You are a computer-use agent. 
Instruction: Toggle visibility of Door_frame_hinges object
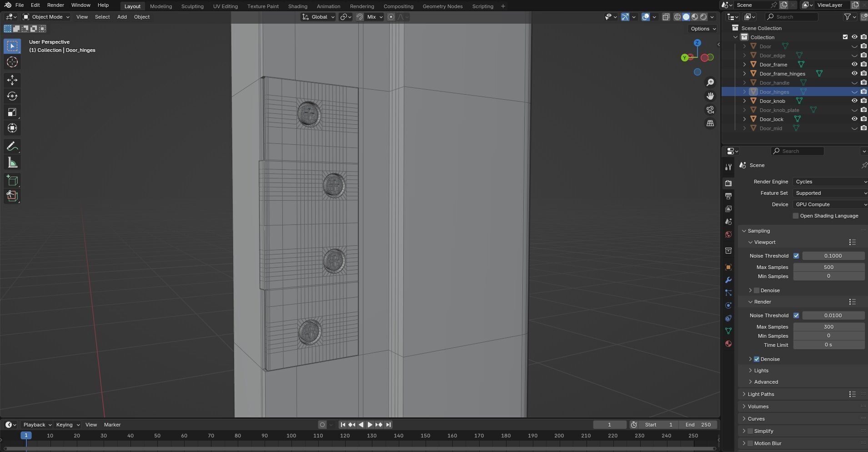tap(854, 73)
